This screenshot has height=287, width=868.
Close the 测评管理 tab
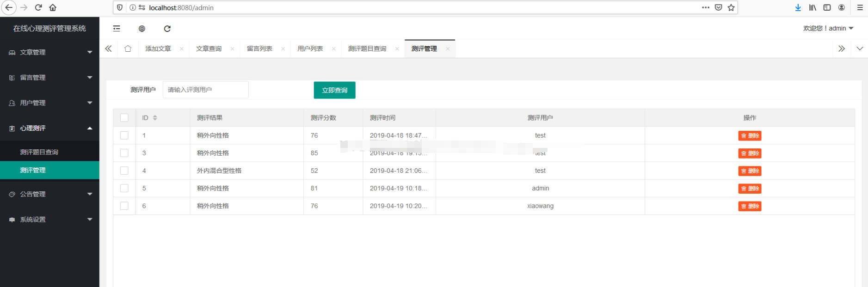448,49
